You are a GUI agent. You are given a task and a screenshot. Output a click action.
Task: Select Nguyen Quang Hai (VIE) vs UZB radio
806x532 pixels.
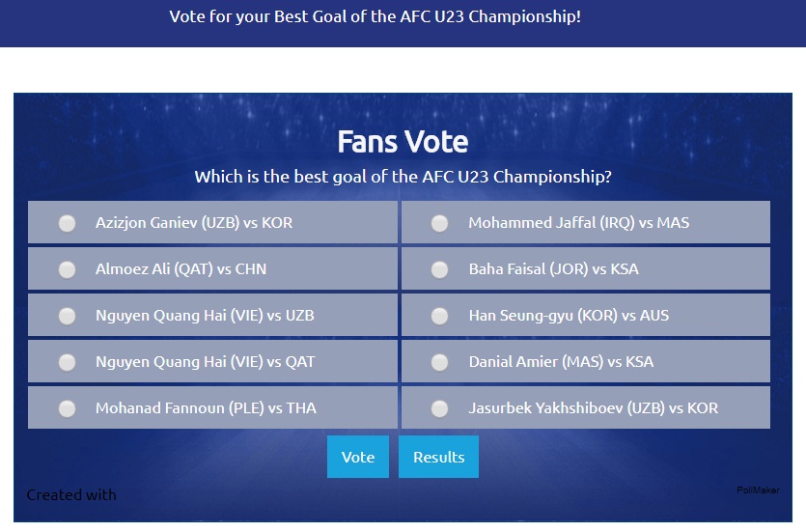[67, 316]
